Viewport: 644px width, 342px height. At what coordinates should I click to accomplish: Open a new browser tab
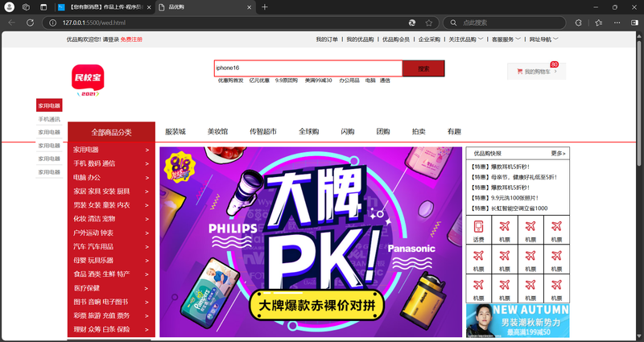pyautogui.click(x=265, y=7)
